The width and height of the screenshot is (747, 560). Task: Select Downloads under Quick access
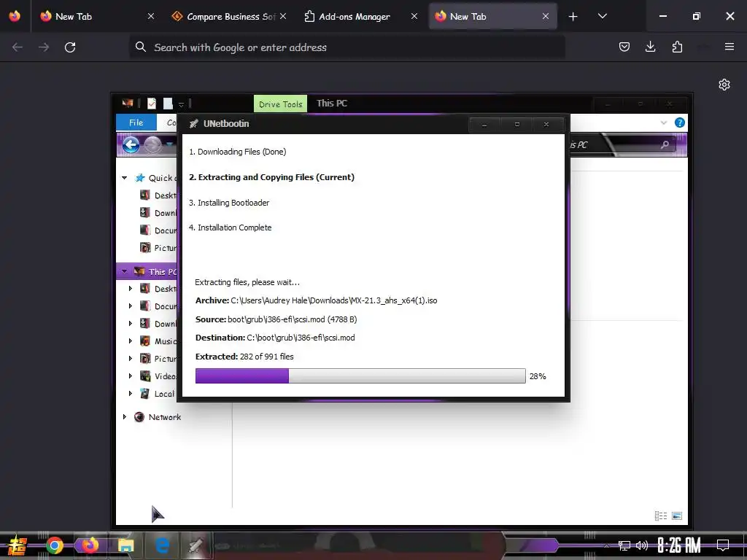158,213
